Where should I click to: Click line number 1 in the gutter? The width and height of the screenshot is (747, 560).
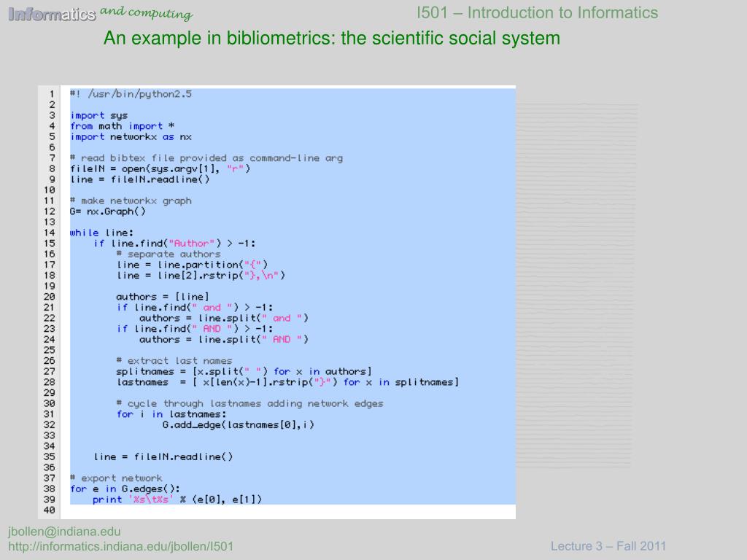[52, 94]
